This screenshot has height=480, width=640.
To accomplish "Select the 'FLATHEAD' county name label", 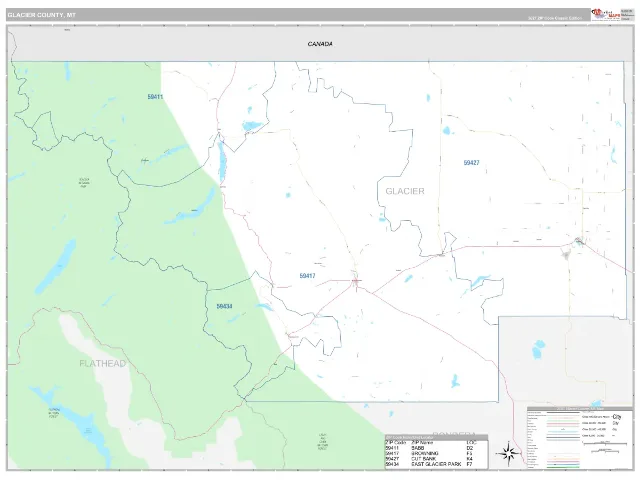I will (x=102, y=363).
